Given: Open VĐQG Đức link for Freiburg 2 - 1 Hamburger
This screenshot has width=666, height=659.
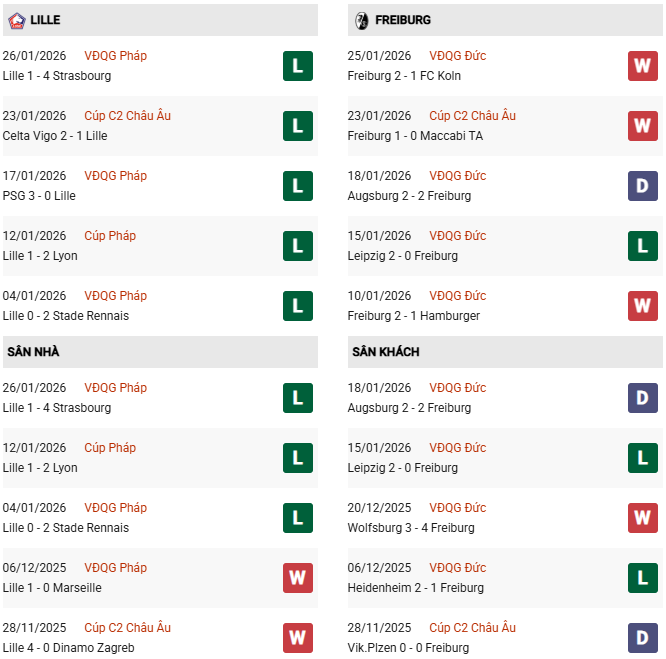Looking at the screenshot, I should [x=458, y=296].
